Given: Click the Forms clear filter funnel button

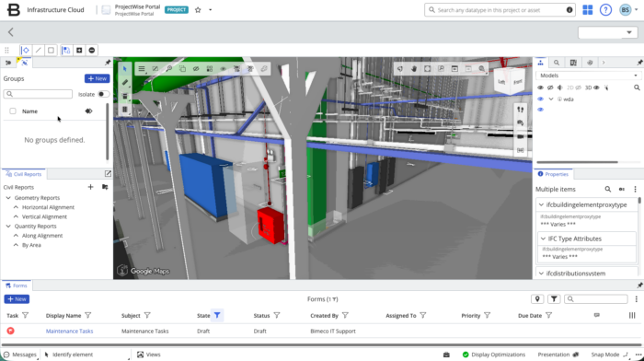Looking at the screenshot, I should (x=554, y=299).
